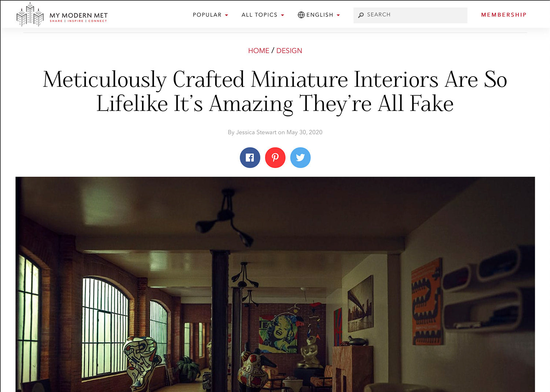Click the search magnifier icon
The image size is (550, 392).
pyautogui.click(x=361, y=15)
